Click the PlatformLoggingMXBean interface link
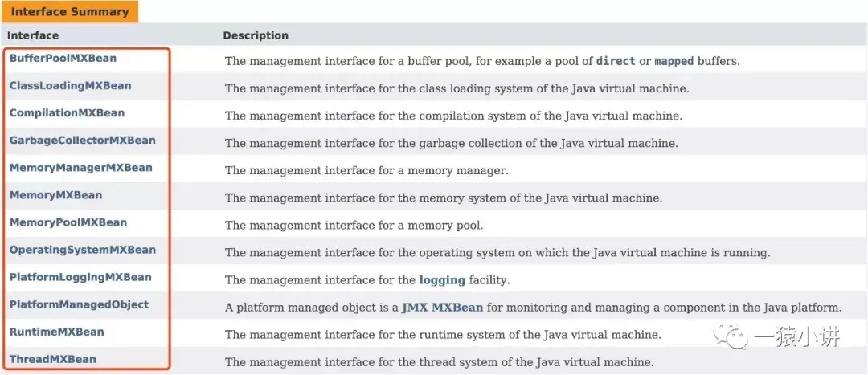Screen dimensions: 868x375 point(80,277)
